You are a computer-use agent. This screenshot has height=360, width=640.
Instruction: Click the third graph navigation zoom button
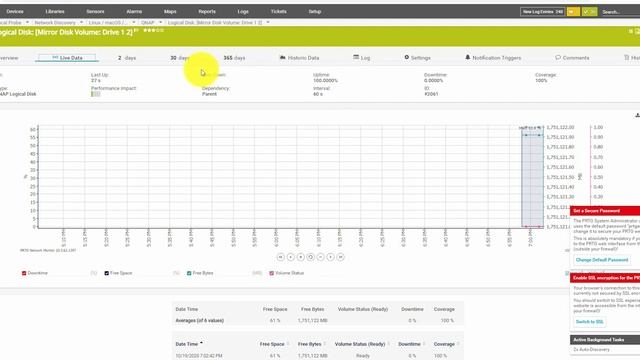[x=300, y=257]
